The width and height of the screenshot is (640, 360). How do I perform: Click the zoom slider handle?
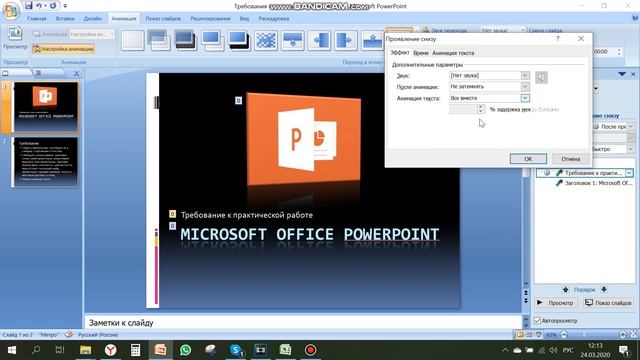(585, 335)
